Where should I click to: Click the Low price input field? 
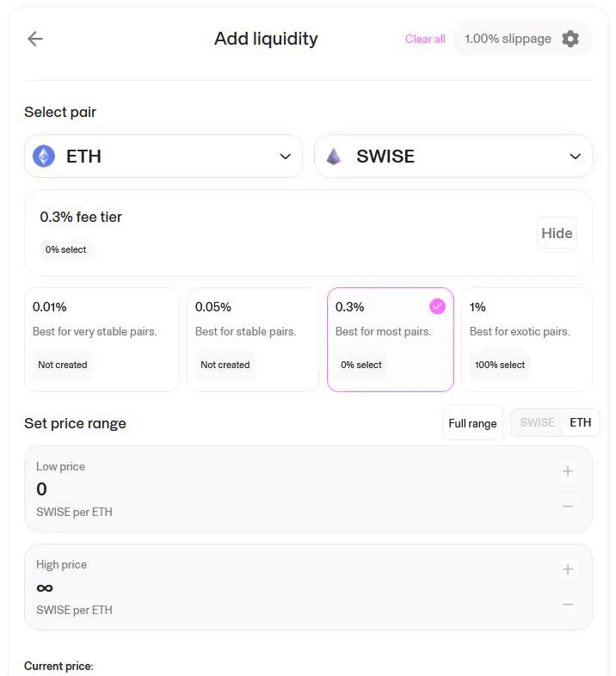pyautogui.click(x=258, y=489)
